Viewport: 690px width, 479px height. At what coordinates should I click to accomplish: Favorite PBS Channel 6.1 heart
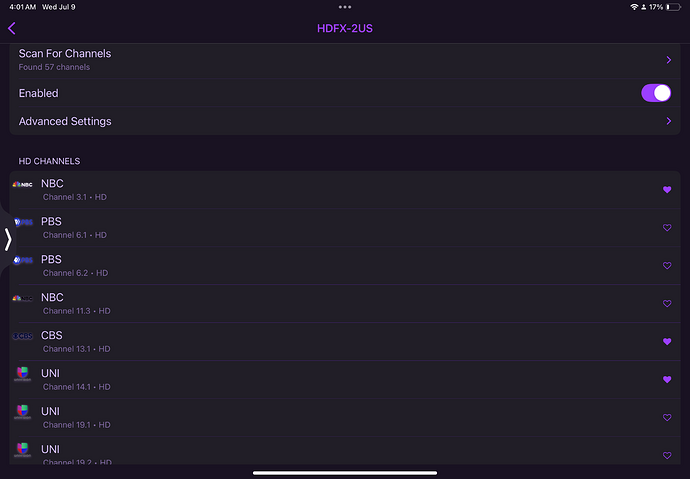click(x=667, y=228)
